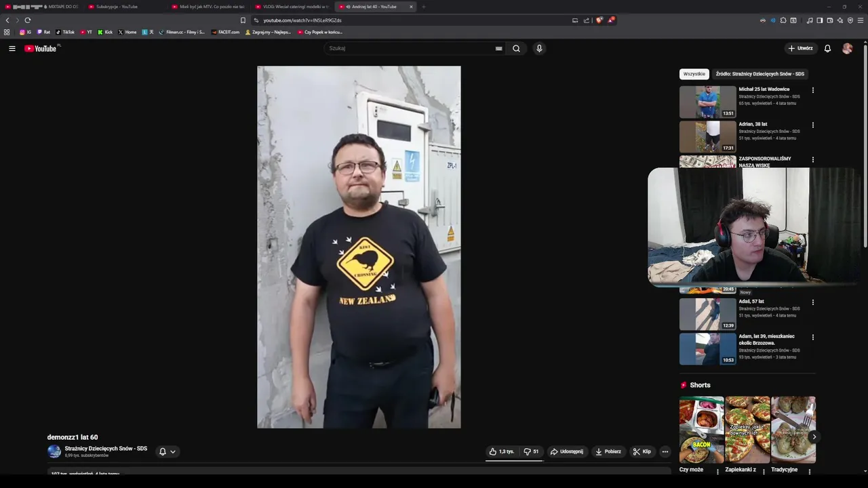Image resolution: width=868 pixels, height=488 pixels.
Task: Open options for the Czy może Short
Action: coord(717,472)
